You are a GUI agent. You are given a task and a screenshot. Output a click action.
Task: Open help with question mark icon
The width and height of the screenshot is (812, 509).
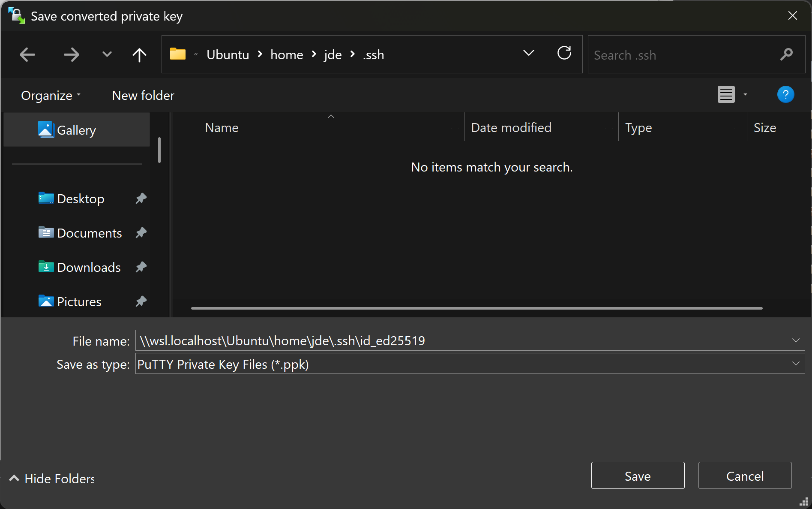click(x=785, y=94)
